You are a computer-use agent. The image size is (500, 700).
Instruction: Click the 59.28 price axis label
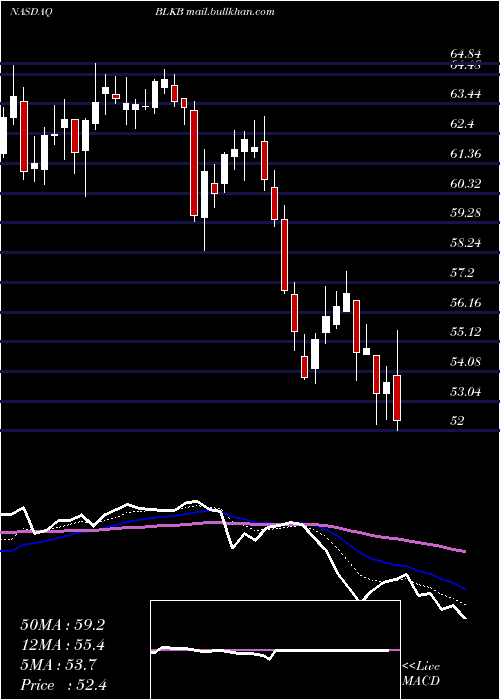pos(466,212)
